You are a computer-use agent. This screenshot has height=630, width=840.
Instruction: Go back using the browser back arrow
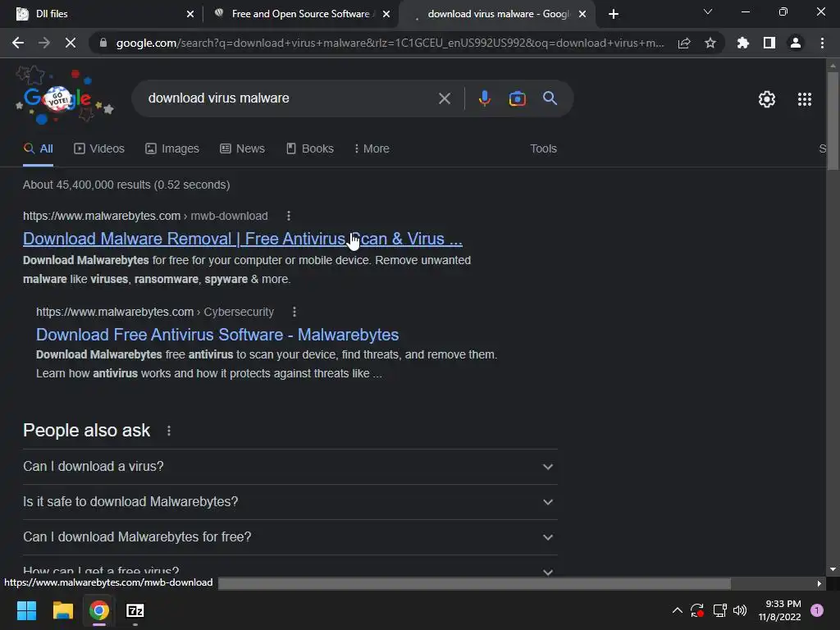click(x=18, y=43)
